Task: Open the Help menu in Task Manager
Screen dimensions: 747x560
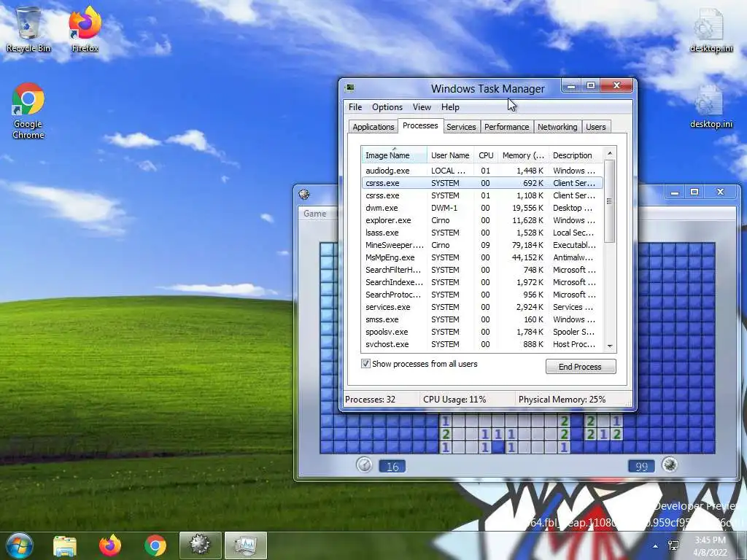Action: [450, 107]
